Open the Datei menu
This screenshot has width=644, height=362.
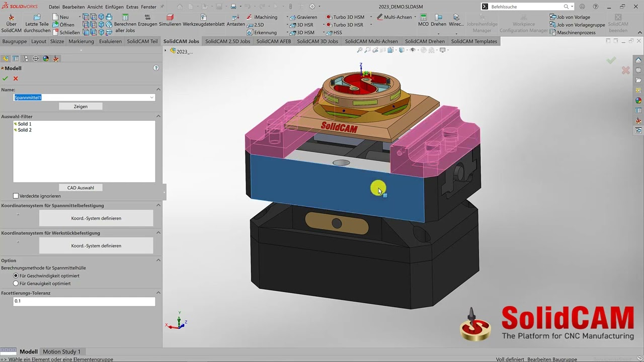(x=54, y=7)
